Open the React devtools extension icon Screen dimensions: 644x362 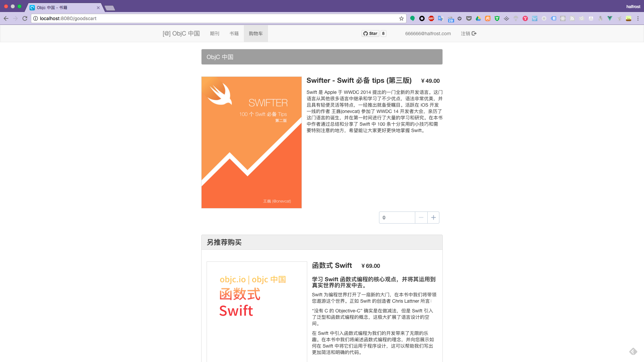563,18
